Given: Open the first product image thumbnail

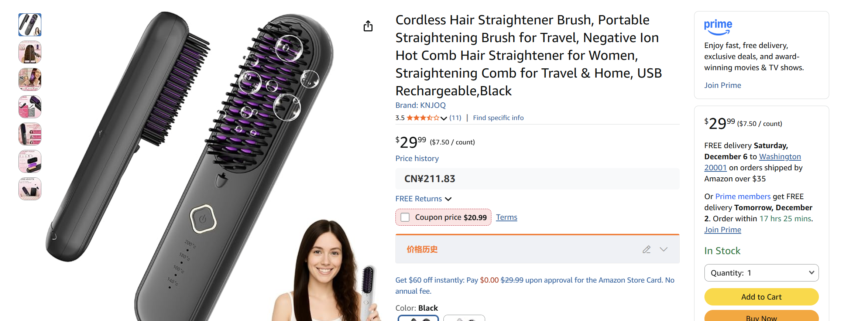Looking at the screenshot, I should click(30, 24).
